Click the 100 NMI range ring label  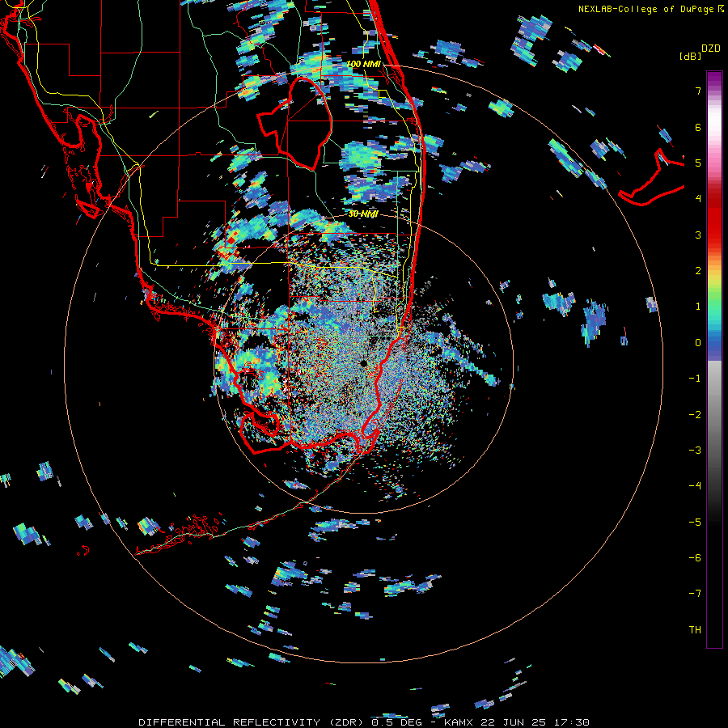pos(363,64)
